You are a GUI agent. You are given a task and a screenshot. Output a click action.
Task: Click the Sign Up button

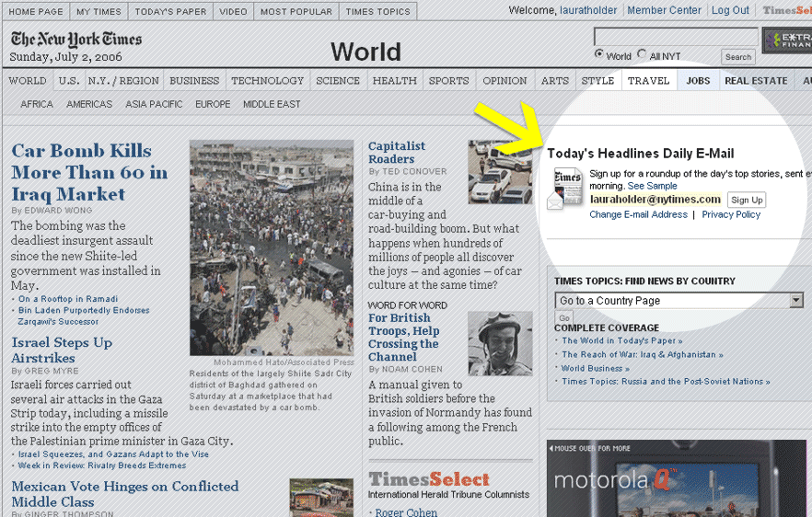point(747,200)
